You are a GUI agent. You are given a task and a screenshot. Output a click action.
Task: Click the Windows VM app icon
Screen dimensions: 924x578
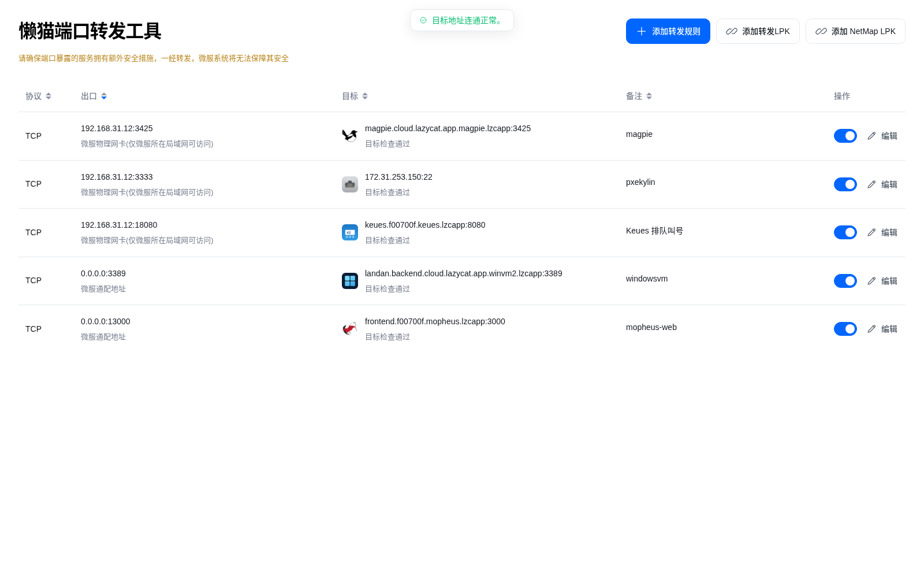pos(350,281)
